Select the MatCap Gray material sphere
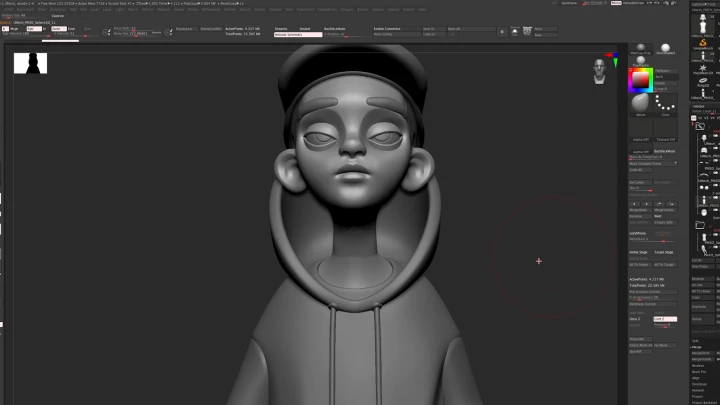The width and height of the screenshot is (720, 405). point(641,49)
